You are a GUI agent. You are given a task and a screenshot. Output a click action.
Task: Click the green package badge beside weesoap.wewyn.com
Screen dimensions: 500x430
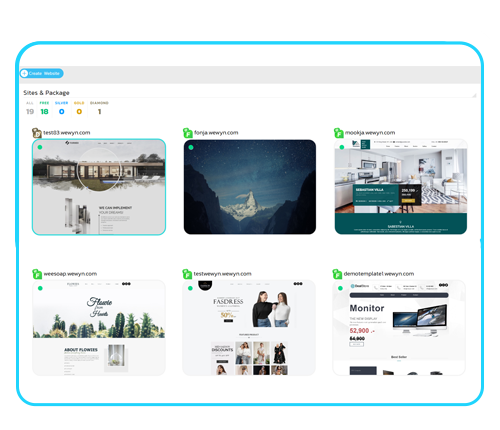tap(37, 274)
